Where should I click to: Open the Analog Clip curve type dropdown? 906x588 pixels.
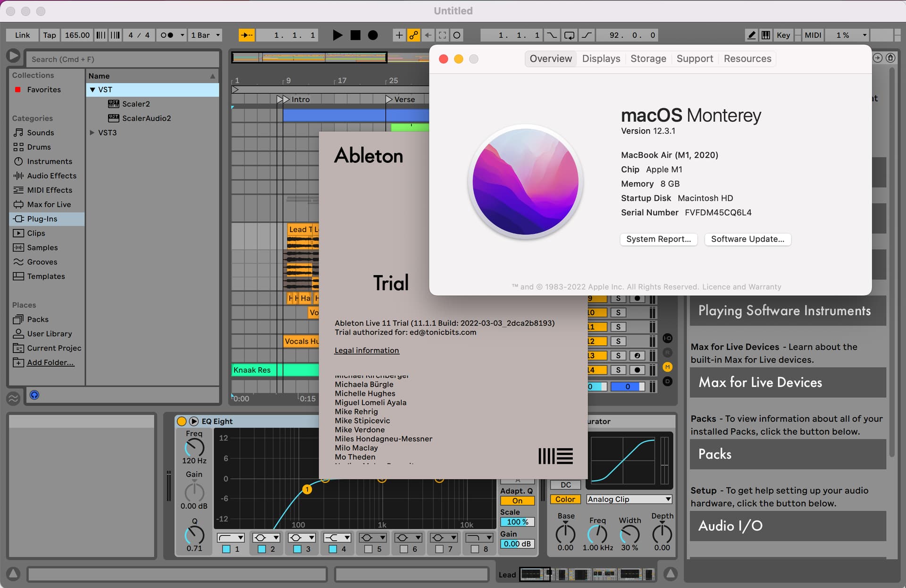click(629, 499)
